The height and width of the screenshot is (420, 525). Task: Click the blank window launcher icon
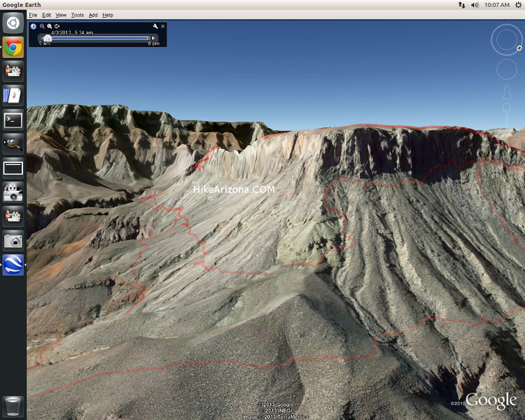pos(13,168)
